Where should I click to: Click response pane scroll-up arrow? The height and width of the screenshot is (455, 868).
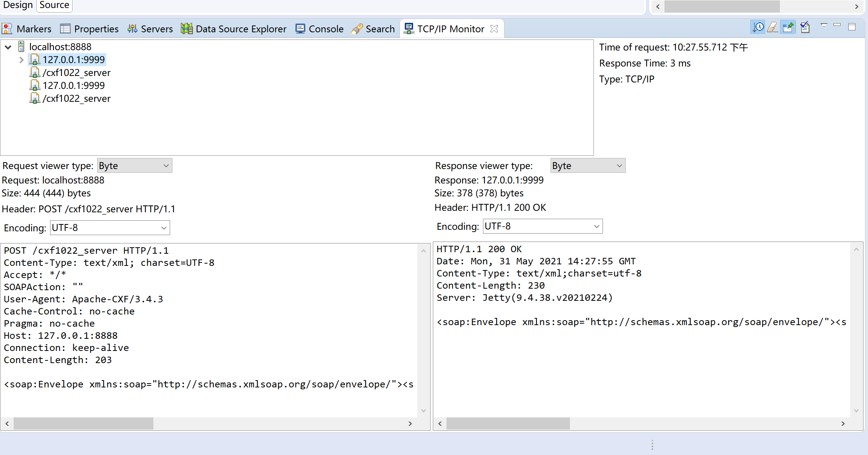pyautogui.click(x=856, y=250)
